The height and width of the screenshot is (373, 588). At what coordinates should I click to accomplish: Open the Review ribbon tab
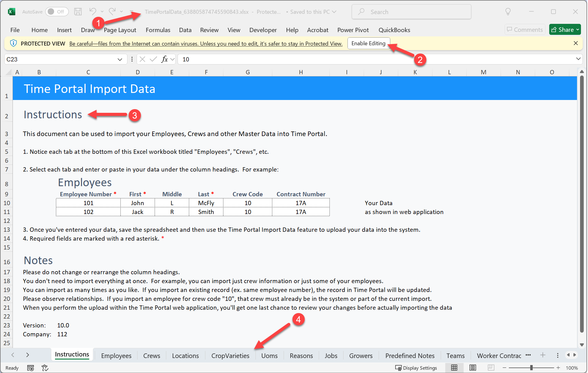coord(209,30)
